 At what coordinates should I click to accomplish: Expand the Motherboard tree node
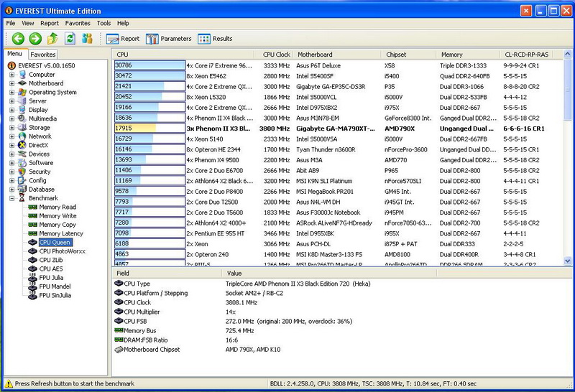[11, 83]
